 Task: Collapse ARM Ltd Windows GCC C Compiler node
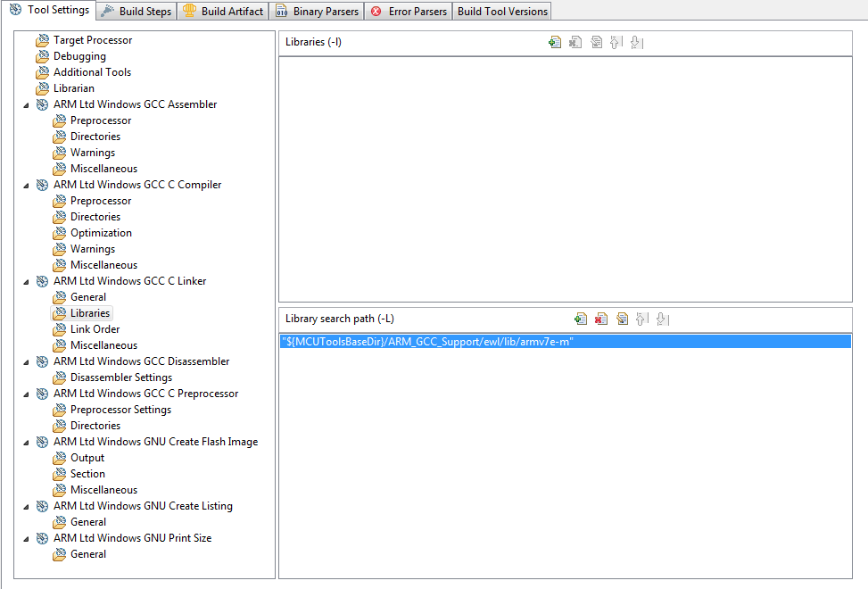click(x=26, y=186)
